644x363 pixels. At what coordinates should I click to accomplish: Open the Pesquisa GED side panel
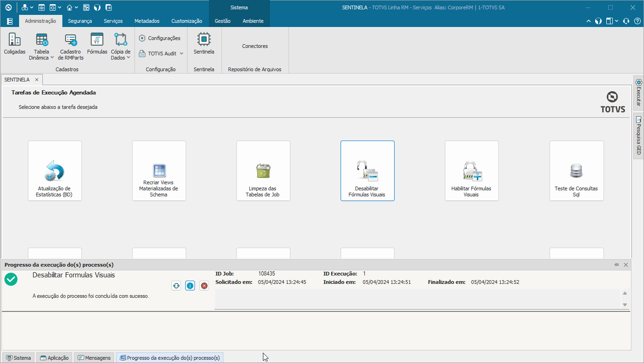tap(638, 135)
